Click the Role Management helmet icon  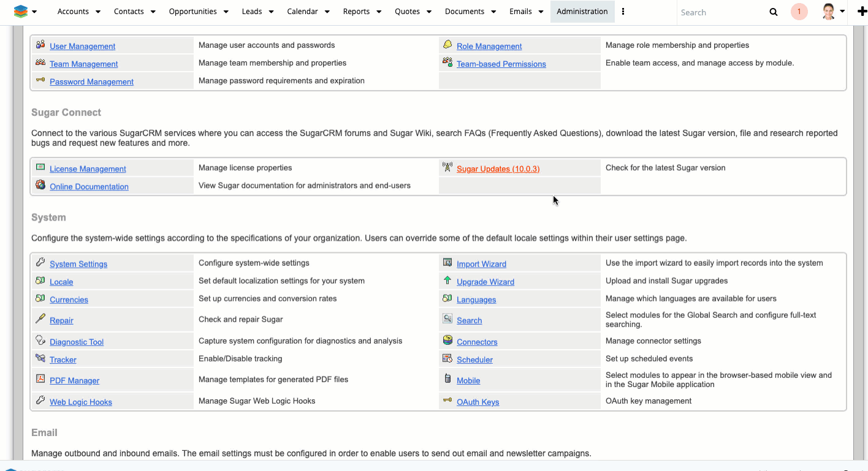point(447,45)
